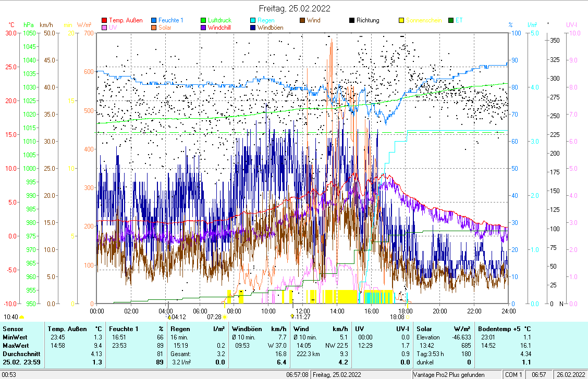The image size is (588, 379).
Task: Click the 11:27 marker below the time axis
Action: 302,317
